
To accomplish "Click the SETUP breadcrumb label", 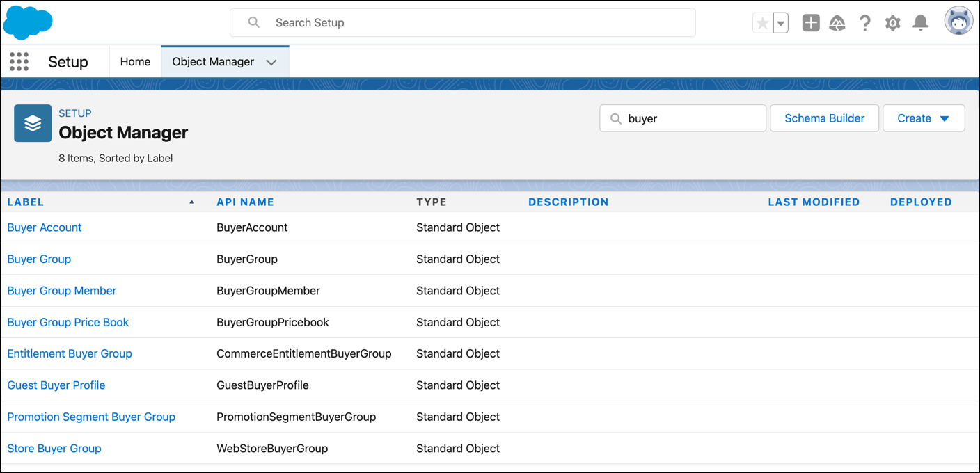I will click(75, 113).
